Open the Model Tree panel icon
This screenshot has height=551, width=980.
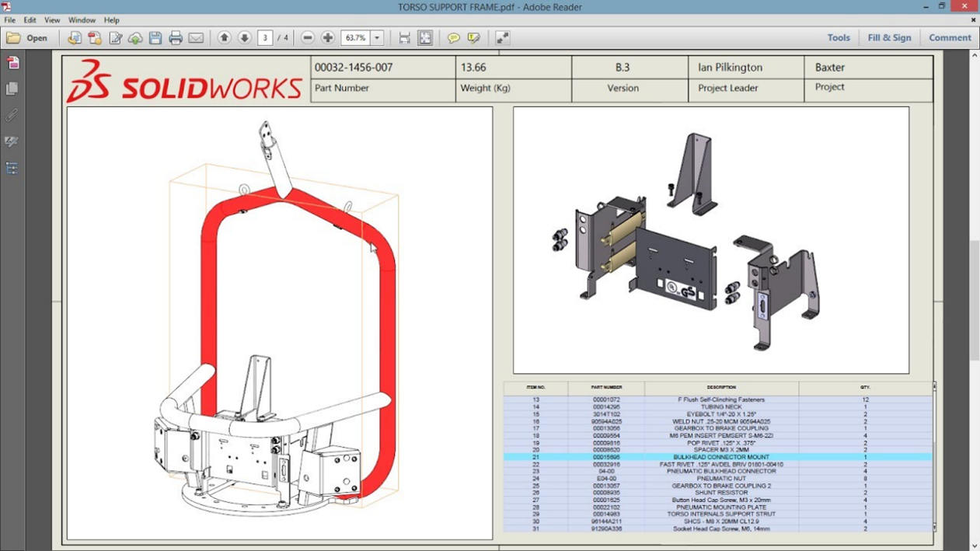12,169
